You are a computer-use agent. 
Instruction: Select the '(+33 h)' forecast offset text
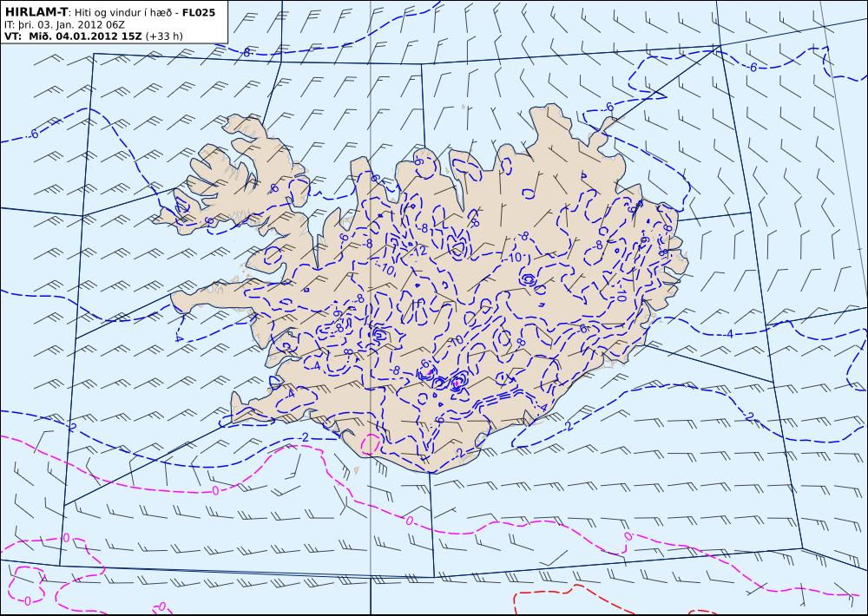(163, 36)
